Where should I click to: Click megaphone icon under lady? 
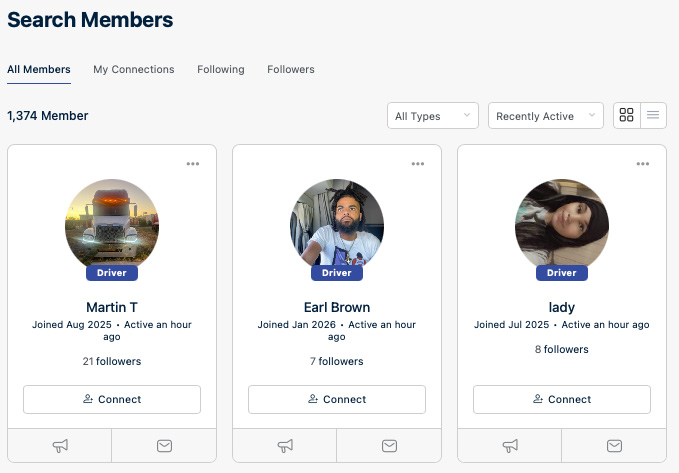coord(510,446)
